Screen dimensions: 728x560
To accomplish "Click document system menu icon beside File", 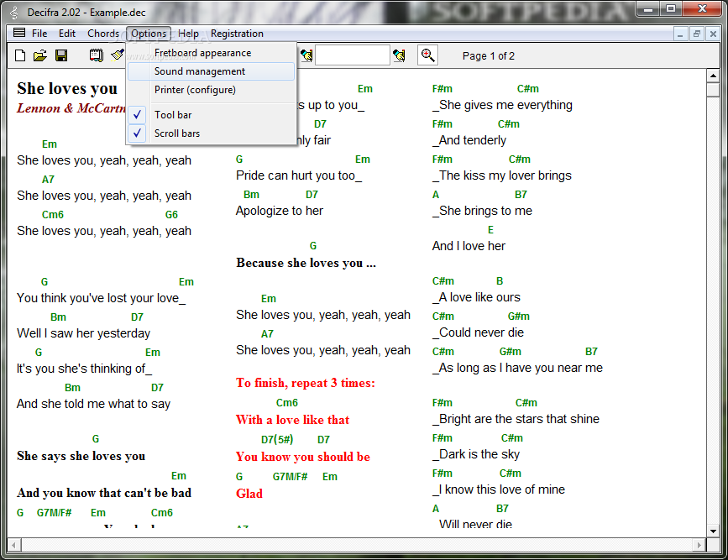I will (x=19, y=33).
